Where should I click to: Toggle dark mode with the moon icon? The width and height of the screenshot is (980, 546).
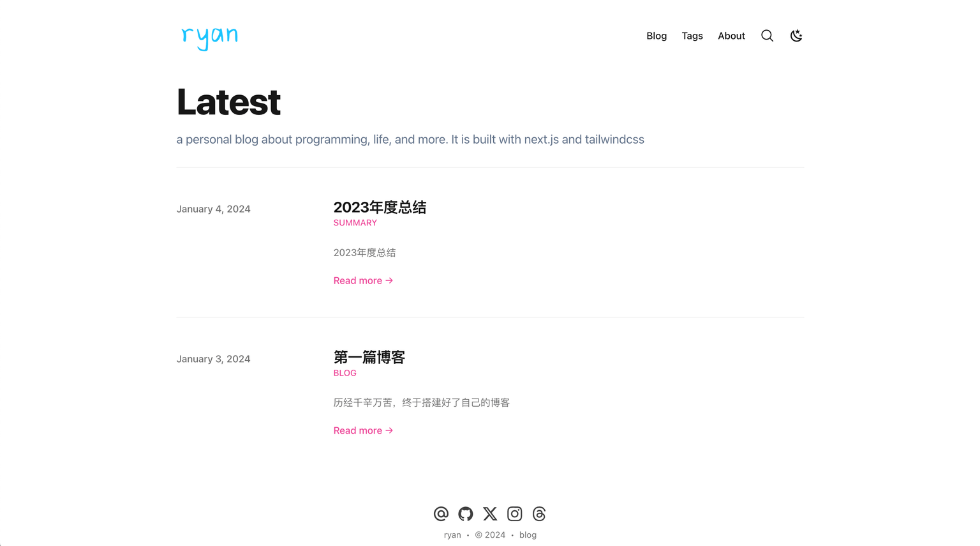796,36
